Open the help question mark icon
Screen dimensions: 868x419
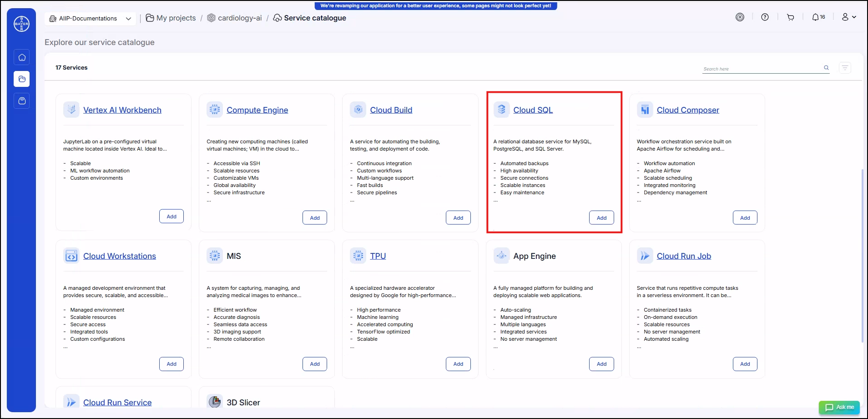point(765,17)
